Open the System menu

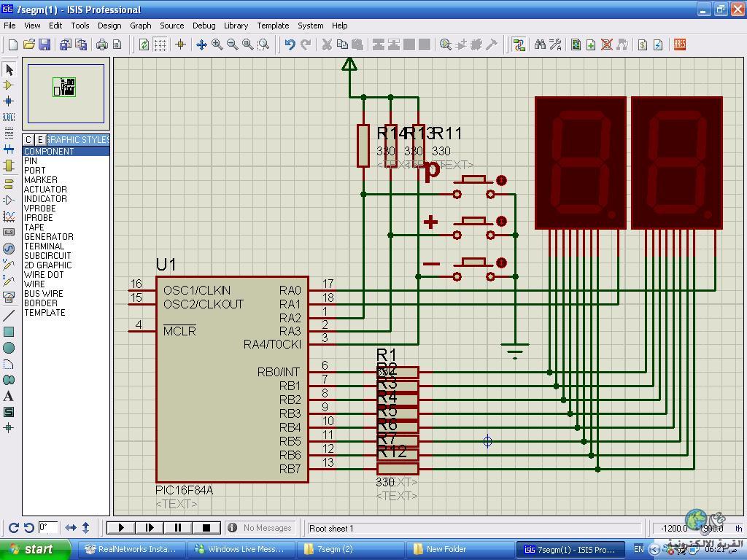311,26
